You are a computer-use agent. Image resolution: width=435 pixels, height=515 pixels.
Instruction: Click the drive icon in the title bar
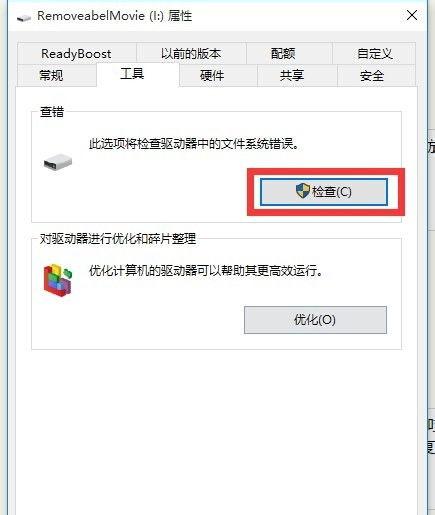click(24, 17)
